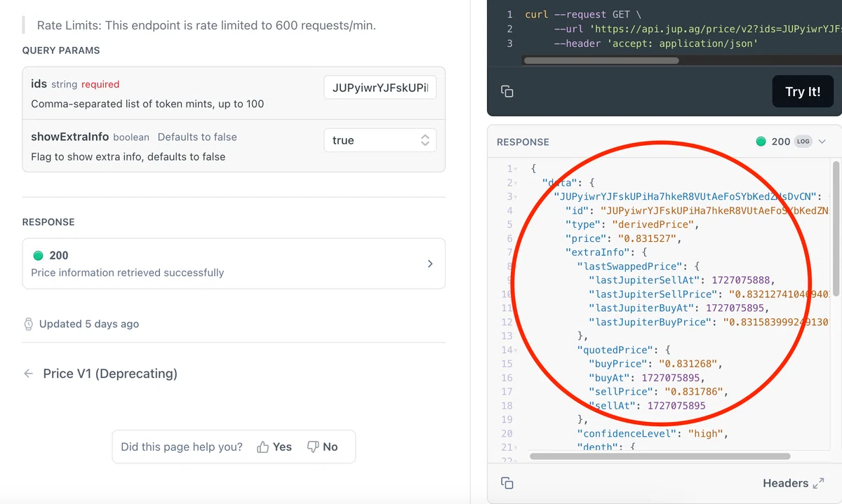Click the thumbs-down No button
Image resolution: width=842 pixels, height=504 pixels.
click(x=322, y=447)
